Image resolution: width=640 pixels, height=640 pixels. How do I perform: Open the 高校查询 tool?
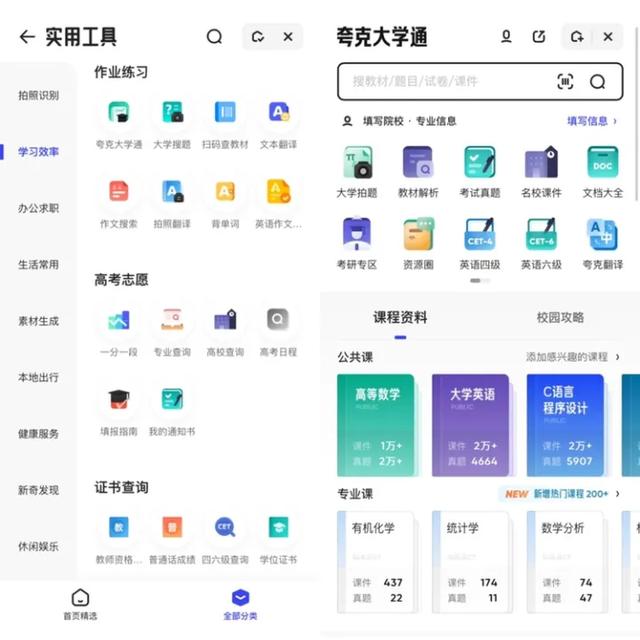(x=225, y=320)
